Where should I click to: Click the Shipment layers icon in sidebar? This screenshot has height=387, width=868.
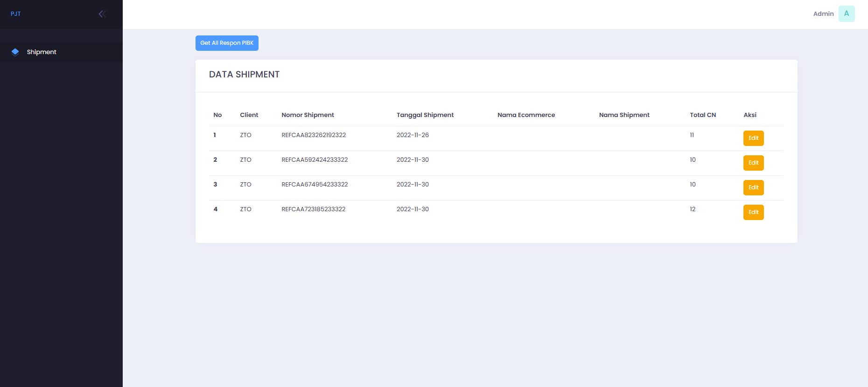pyautogui.click(x=15, y=52)
